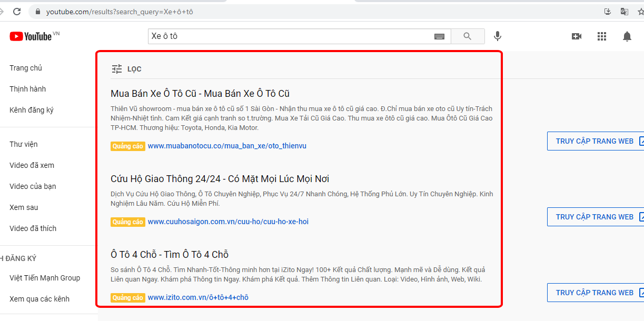This screenshot has height=321, width=644.
Task: Click the Quảng cáo badge of the muabanotocu ad
Action: 128,146
